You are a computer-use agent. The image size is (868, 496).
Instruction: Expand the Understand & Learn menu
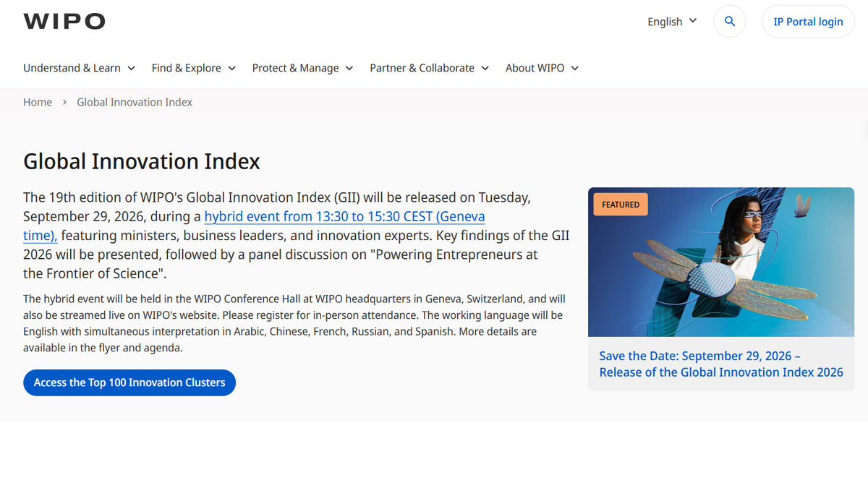pos(80,68)
